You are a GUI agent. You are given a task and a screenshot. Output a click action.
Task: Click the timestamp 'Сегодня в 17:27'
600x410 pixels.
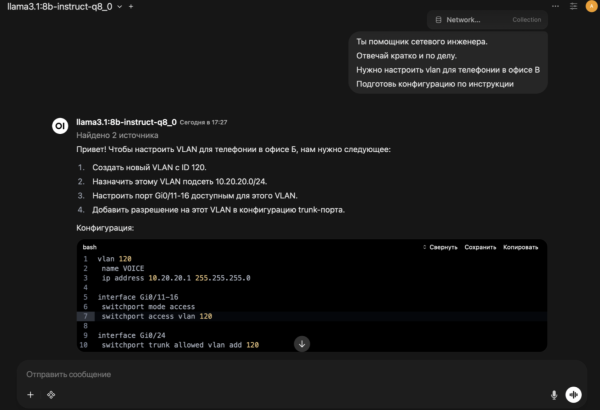coord(203,123)
